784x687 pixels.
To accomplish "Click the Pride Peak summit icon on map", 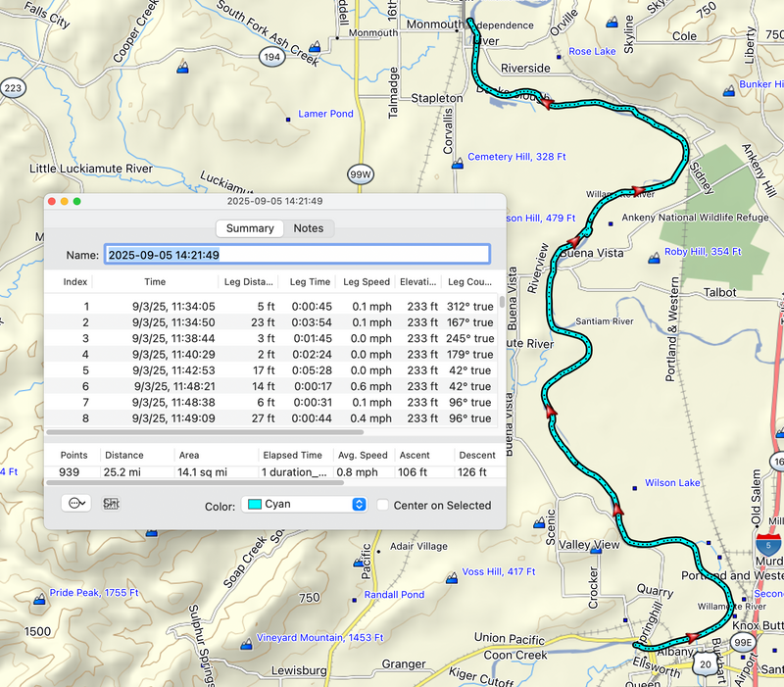I will [39, 599].
